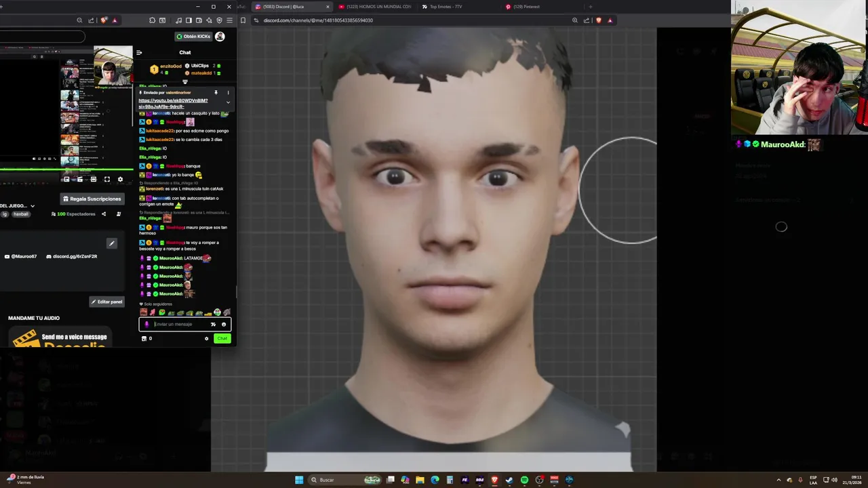Click Brave Shields icon in Discord window
Screen dimensions: 868x488
(598, 20)
